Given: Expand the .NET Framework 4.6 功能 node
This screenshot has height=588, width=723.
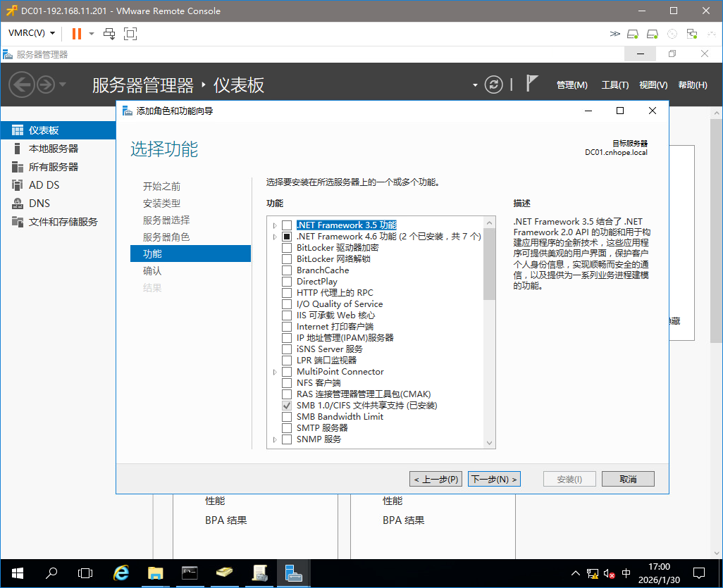Looking at the screenshot, I should pos(275,237).
